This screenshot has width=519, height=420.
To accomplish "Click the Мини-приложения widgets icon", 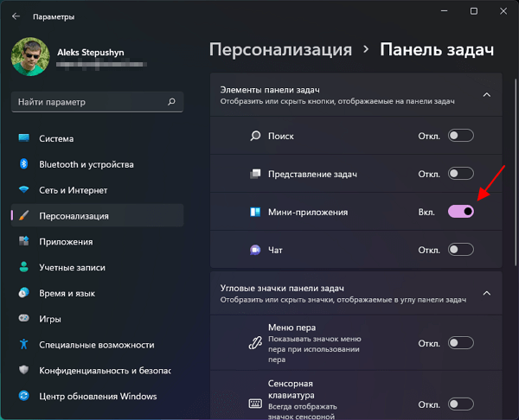I will pos(255,212).
